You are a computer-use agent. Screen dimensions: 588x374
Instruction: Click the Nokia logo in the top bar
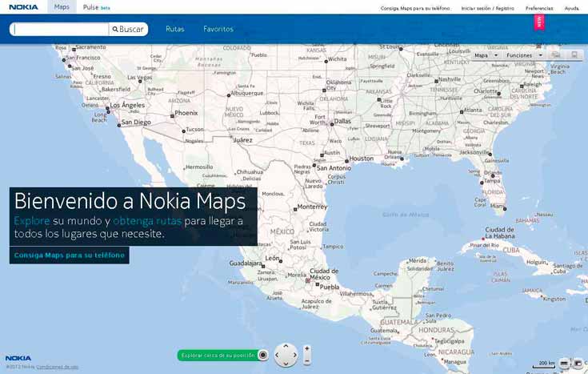tap(23, 7)
